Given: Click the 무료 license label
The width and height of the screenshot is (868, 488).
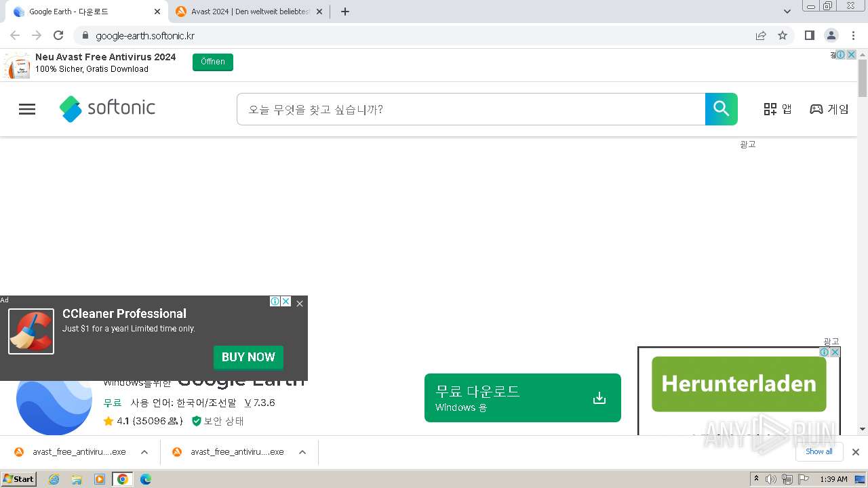Looking at the screenshot, I should (x=113, y=403).
